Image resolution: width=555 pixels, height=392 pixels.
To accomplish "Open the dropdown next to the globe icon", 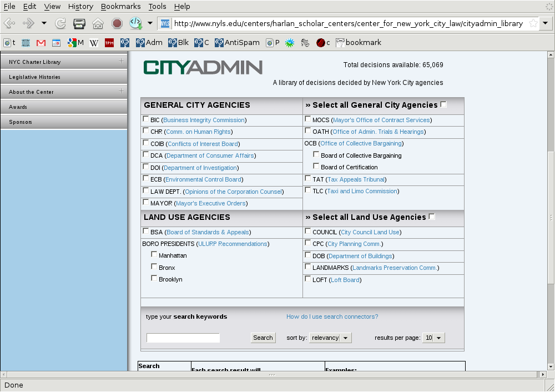I will [x=150, y=23].
